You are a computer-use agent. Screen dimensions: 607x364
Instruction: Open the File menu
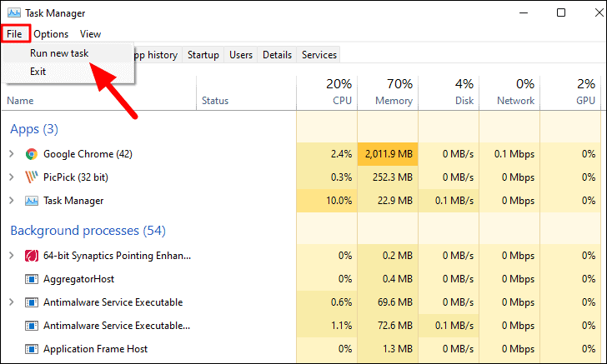click(x=15, y=34)
